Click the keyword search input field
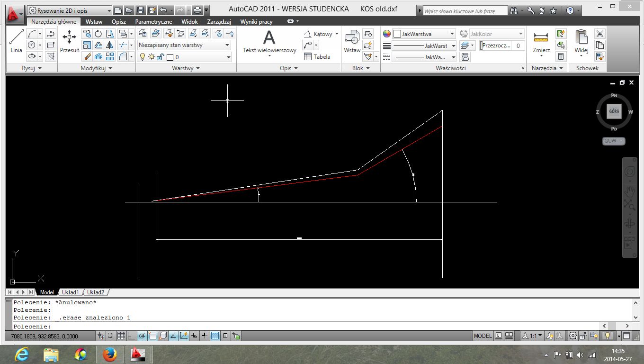Screen dimensions: 644x364 click(464, 10)
